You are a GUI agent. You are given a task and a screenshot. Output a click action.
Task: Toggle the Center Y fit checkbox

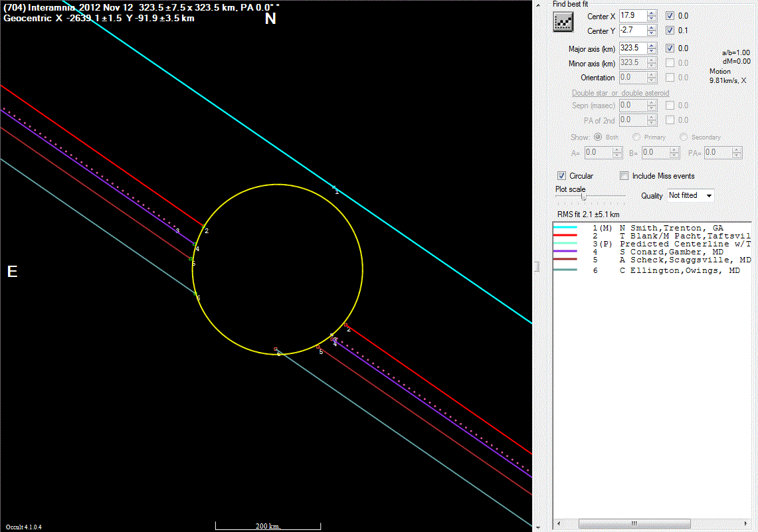coord(670,31)
